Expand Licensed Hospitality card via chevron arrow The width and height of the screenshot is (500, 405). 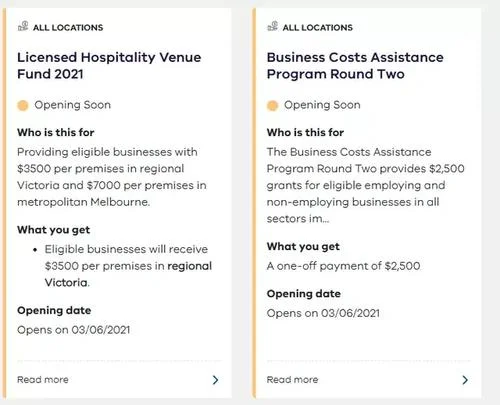[x=216, y=380]
